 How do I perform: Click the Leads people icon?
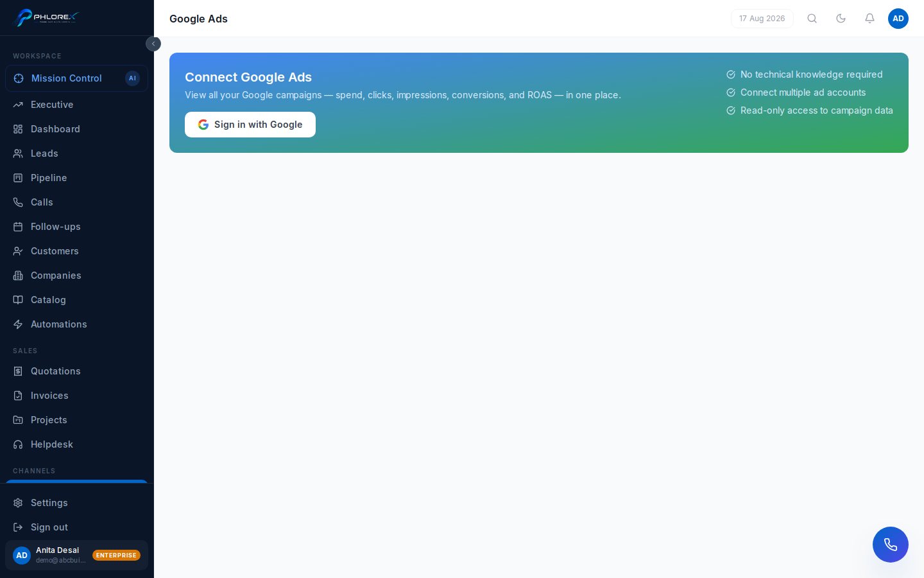pyautogui.click(x=18, y=153)
